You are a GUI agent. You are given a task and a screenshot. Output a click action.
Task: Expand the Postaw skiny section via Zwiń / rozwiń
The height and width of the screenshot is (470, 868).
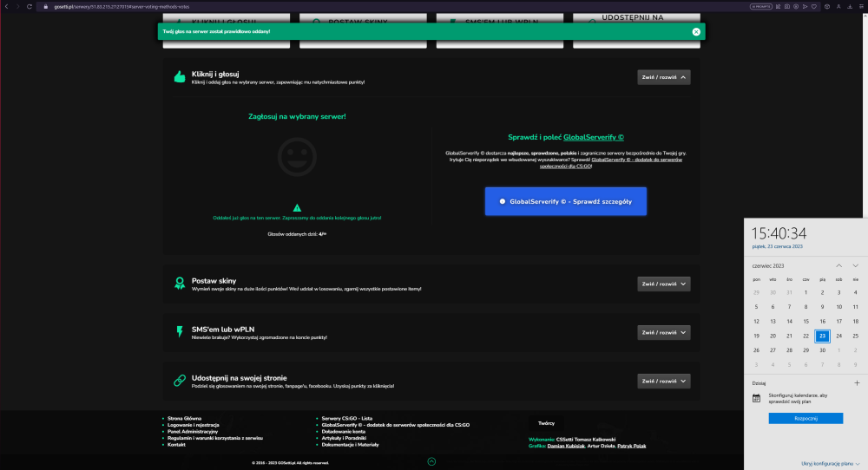tap(664, 284)
